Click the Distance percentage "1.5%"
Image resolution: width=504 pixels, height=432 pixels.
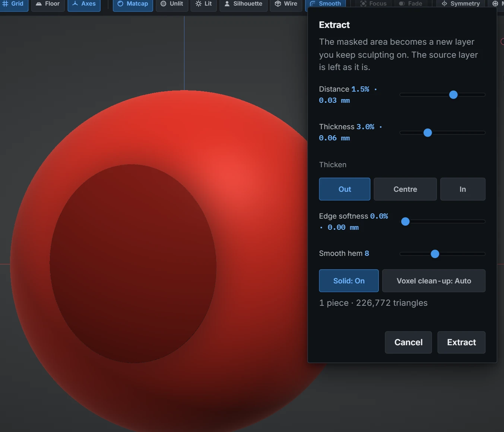point(360,89)
